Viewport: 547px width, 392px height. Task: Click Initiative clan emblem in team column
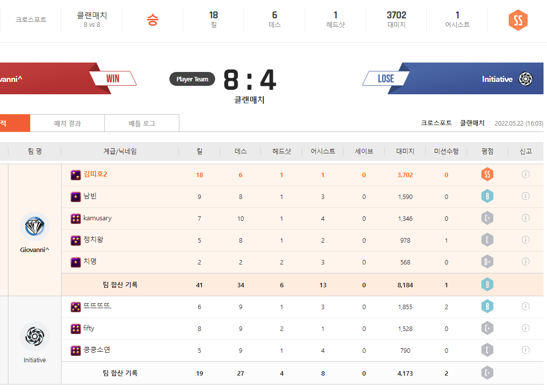(35, 336)
